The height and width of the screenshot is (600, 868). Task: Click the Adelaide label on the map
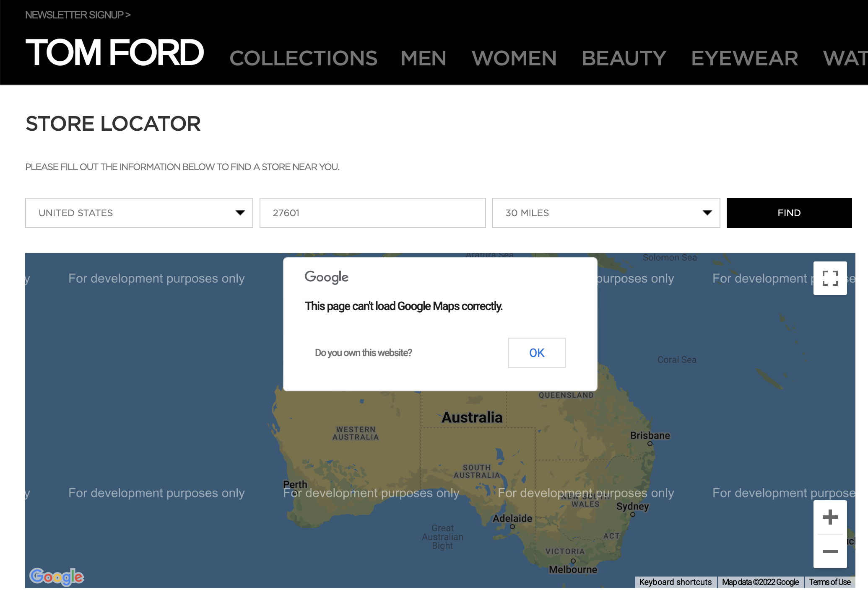pos(512,518)
